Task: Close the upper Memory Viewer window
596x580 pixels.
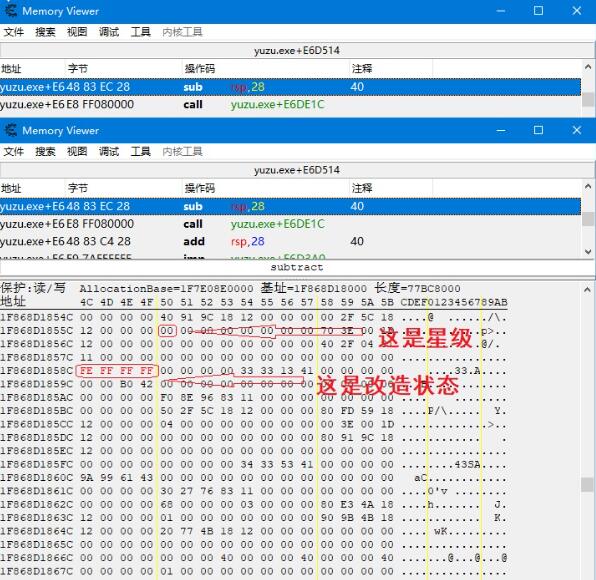Action: pyautogui.click(x=577, y=11)
